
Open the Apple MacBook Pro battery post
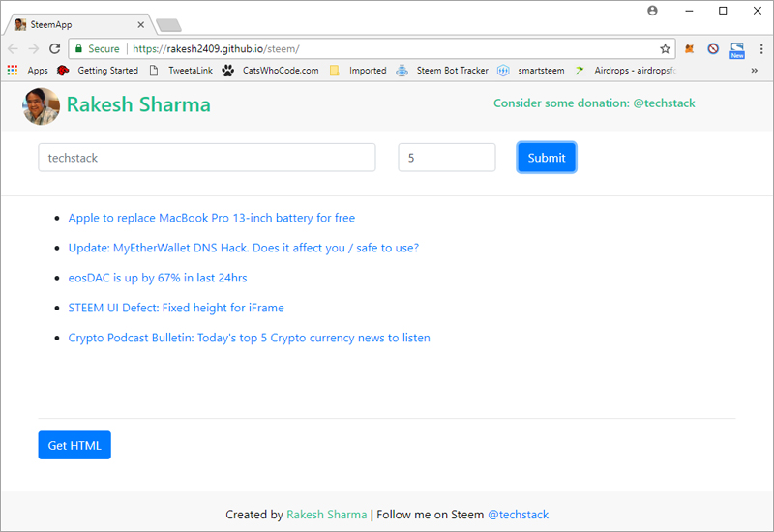[x=211, y=218]
